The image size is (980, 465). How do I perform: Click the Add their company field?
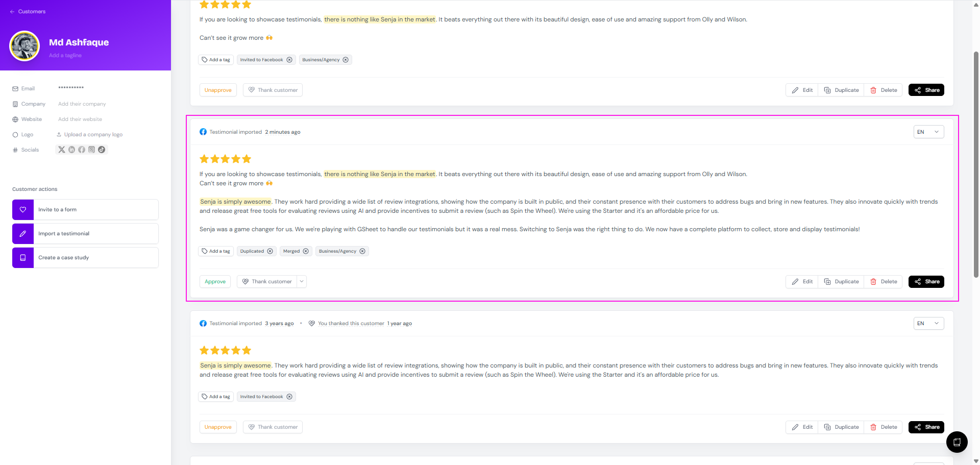coord(82,104)
